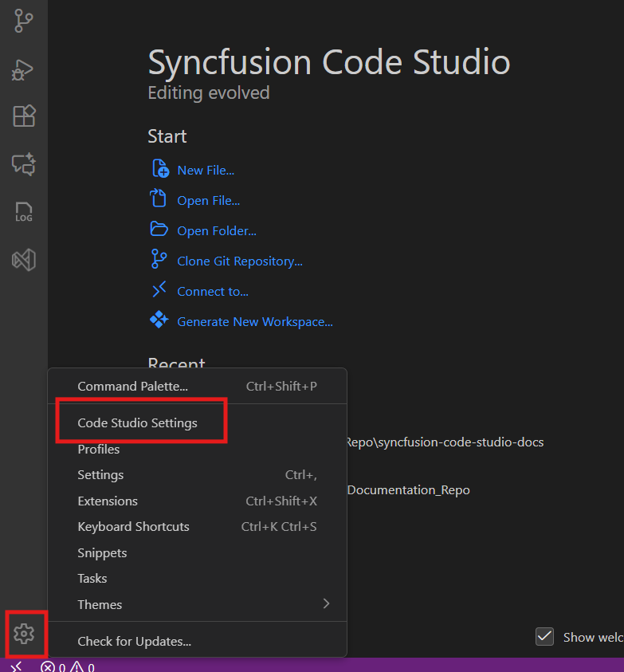Click the Manage gear icon
This screenshot has height=672, width=624.
tap(24, 634)
